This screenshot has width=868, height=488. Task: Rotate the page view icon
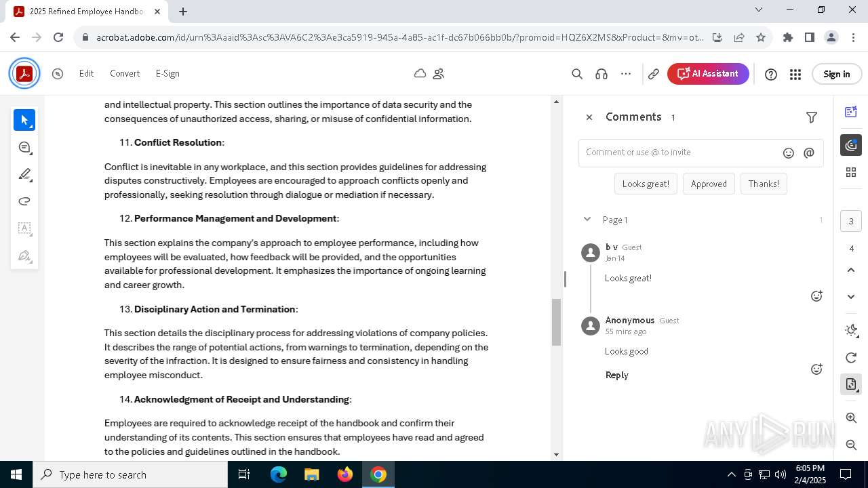pyautogui.click(x=851, y=358)
